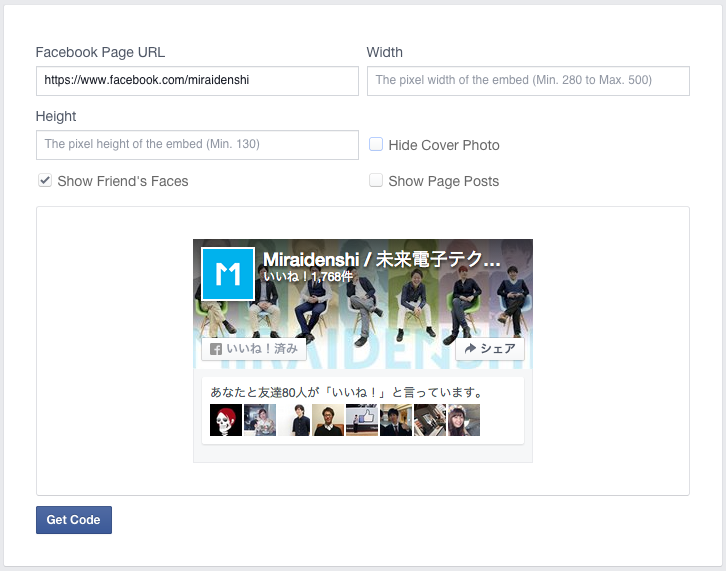Click the Get Code button
This screenshot has width=726, height=571.
click(74, 520)
